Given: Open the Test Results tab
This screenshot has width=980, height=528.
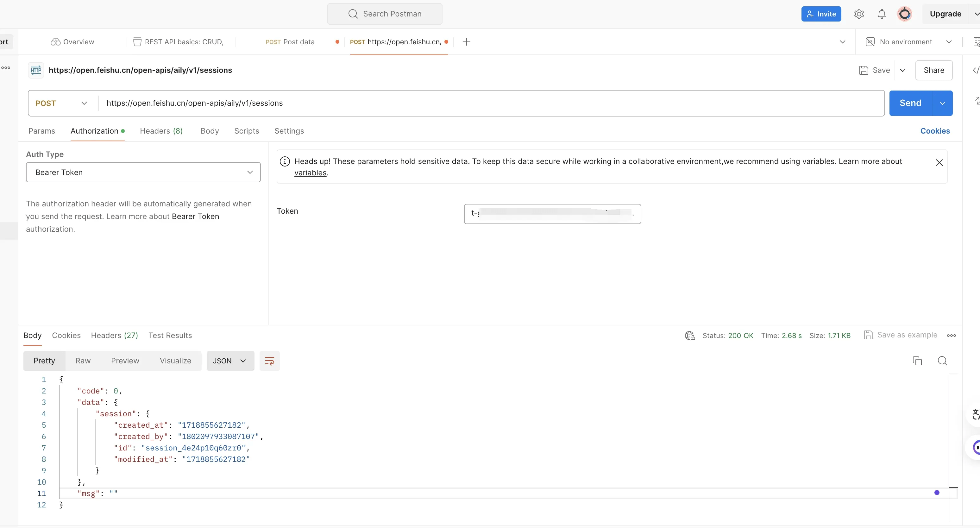Looking at the screenshot, I should (x=170, y=336).
